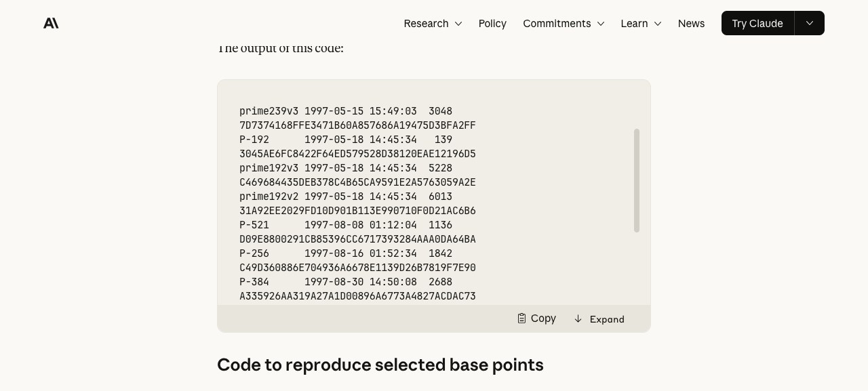Open the Research dropdown menu
Image resolution: width=868 pixels, height=391 pixels.
[433, 23]
